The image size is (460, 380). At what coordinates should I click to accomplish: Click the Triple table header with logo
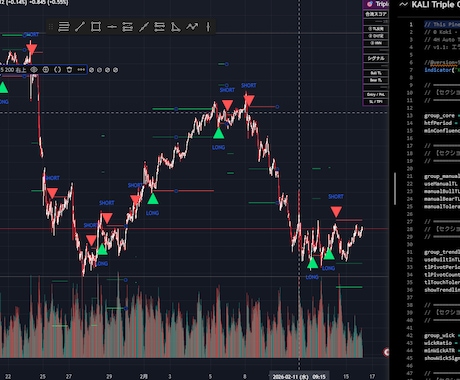coord(377,4)
